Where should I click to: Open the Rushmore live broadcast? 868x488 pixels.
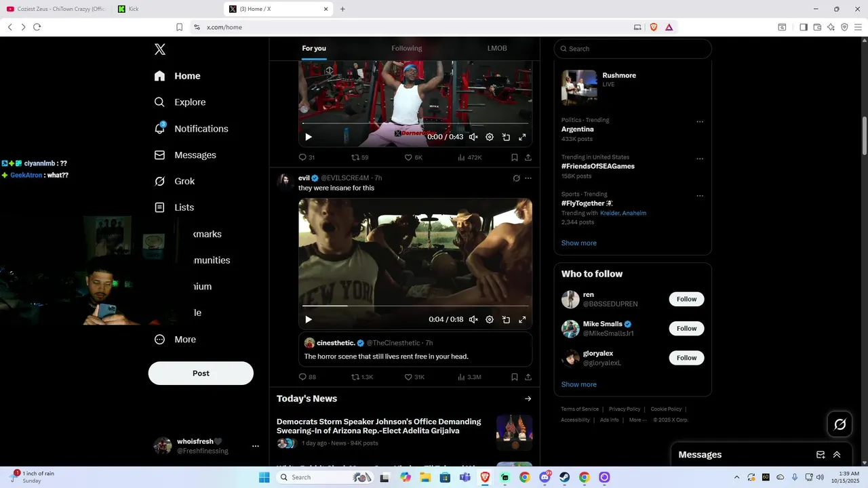[633, 87]
